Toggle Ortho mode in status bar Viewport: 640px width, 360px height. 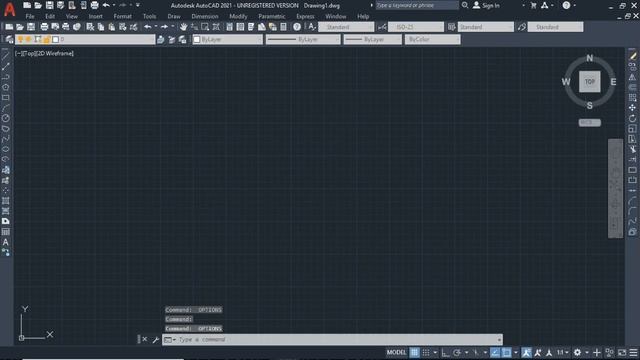click(x=445, y=352)
